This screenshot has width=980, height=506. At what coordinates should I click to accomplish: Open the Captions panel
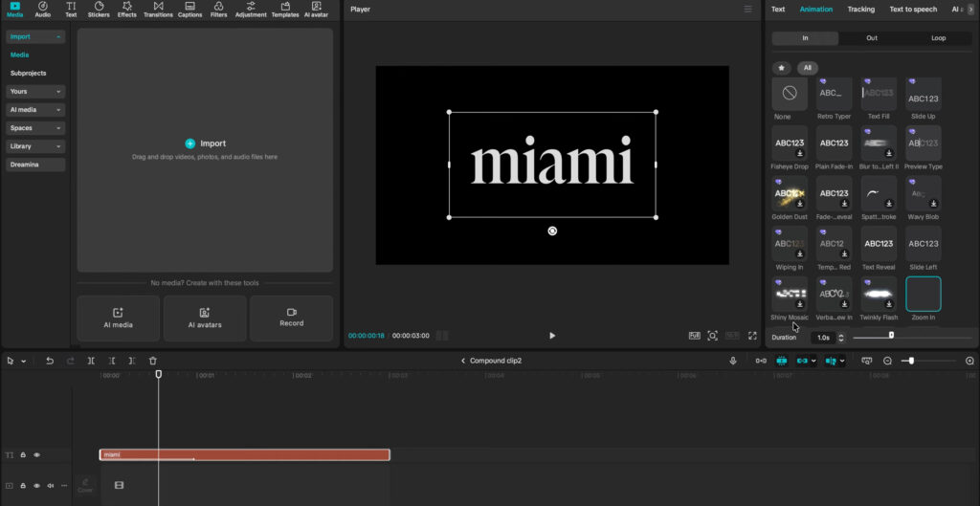tap(189, 10)
